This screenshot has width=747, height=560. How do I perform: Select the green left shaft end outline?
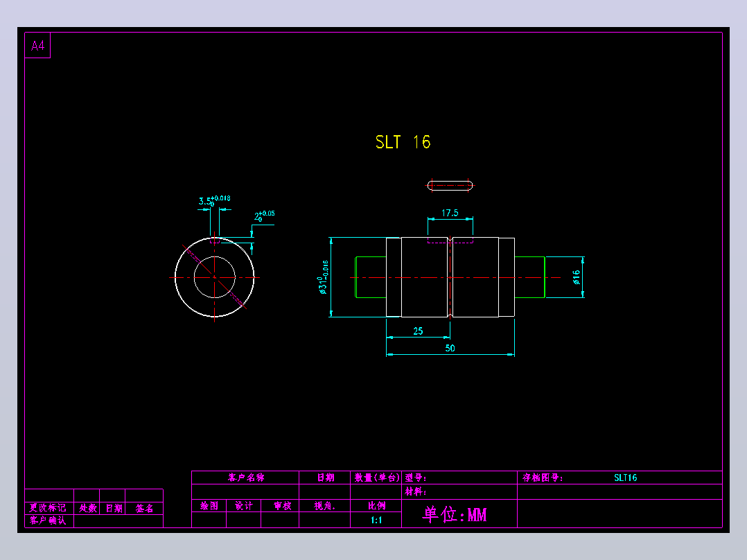coord(371,277)
